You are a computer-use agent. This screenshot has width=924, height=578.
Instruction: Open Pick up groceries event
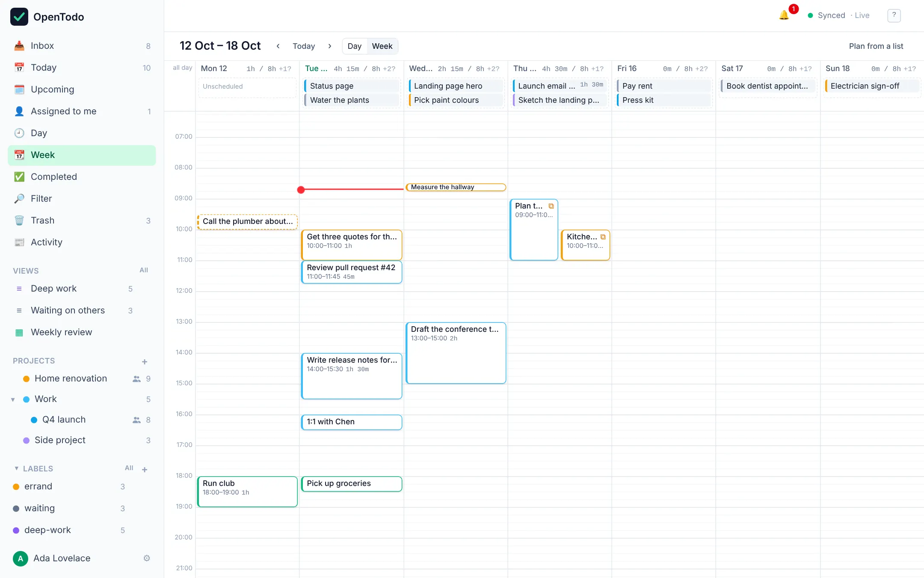tap(352, 484)
